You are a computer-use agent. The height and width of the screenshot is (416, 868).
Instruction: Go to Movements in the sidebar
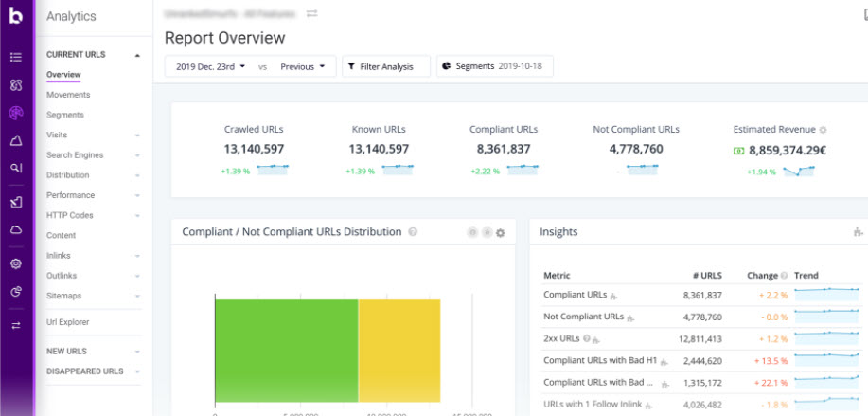[68, 95]
